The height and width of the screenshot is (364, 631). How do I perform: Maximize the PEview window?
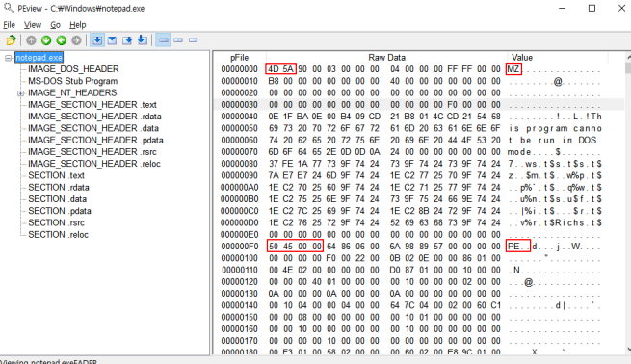(x=592, y=8)
